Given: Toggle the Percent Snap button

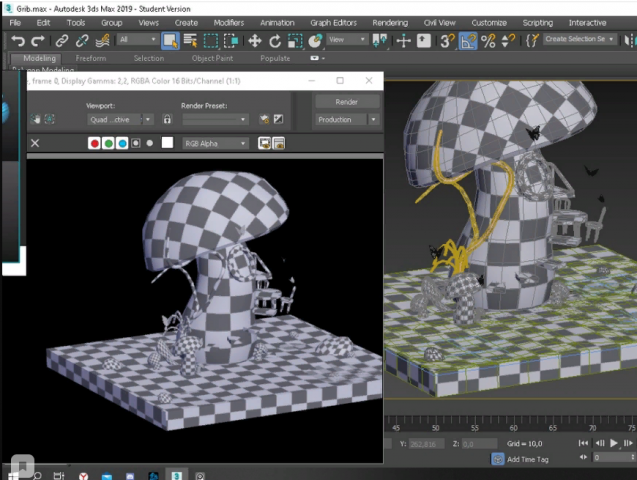Looking at the screenshot, I should [488, 41].
